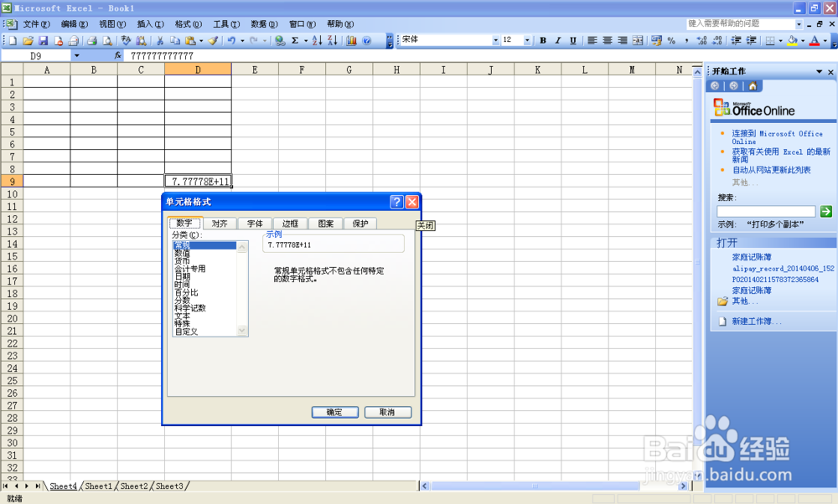838x504 pixels.
Task: Open the 格式 menu
Action: coord(188,24)
